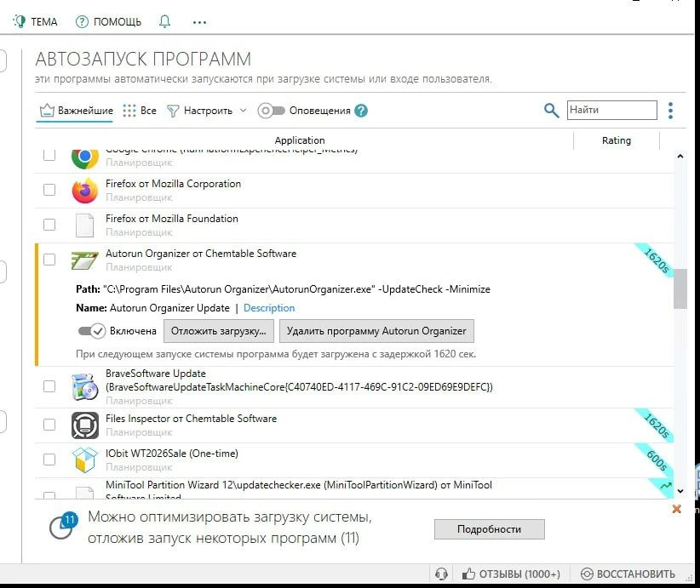Switch to the Все tab

(140, 111)
